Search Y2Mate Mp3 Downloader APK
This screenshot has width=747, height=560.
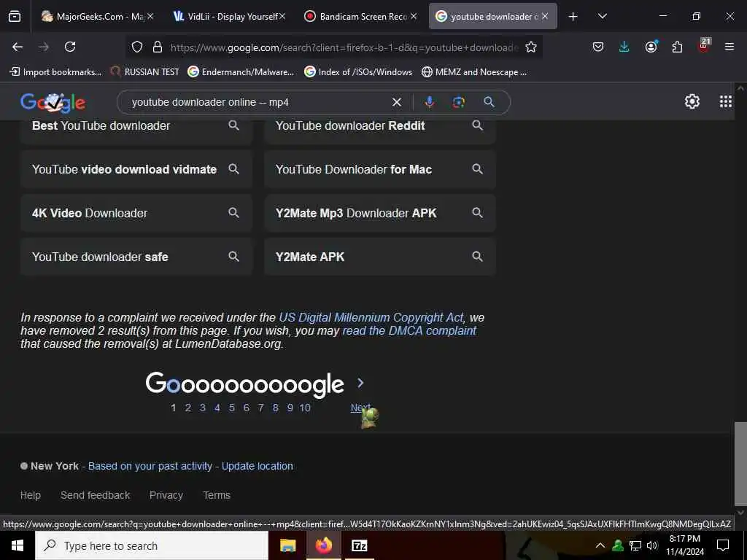click(379, 213)
